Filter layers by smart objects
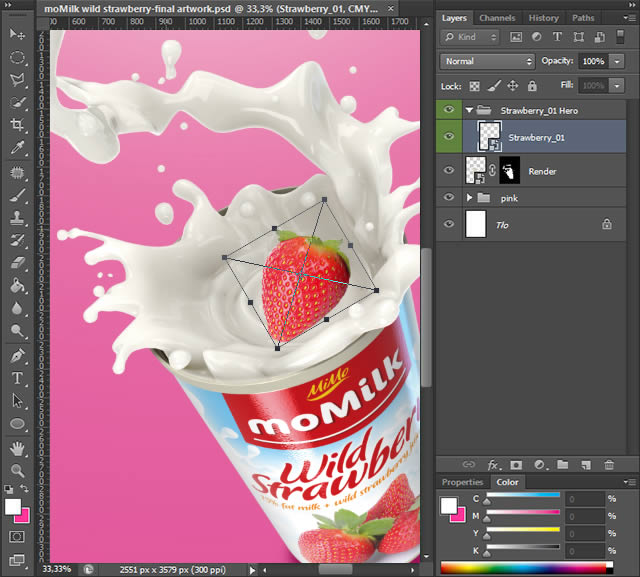The height and width of the screenshot is (577, 640). point(600,37)
